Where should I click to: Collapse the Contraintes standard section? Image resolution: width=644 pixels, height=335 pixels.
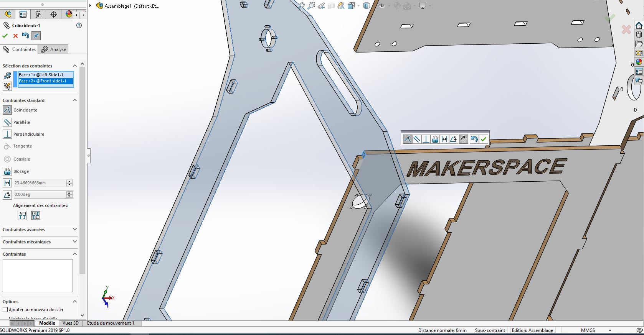click(x=75, y=100)
